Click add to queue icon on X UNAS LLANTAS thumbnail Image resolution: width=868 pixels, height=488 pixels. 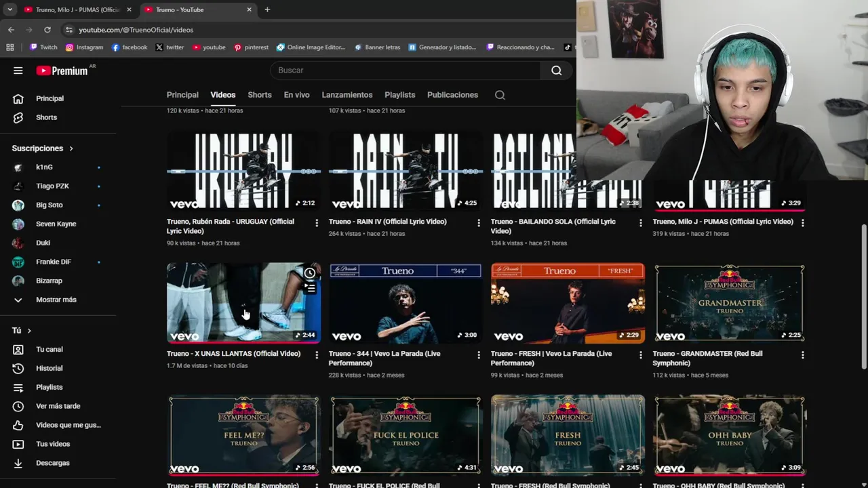(310, 288)
